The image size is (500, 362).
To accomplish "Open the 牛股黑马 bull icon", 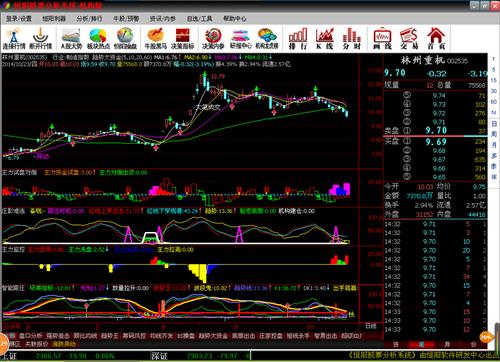I will tap(156, 38).
